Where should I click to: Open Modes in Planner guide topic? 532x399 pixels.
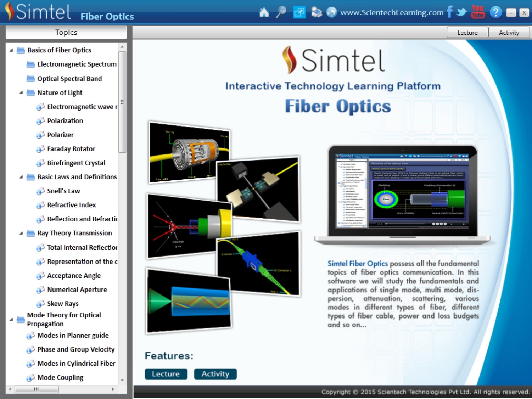tap(73, 335)
